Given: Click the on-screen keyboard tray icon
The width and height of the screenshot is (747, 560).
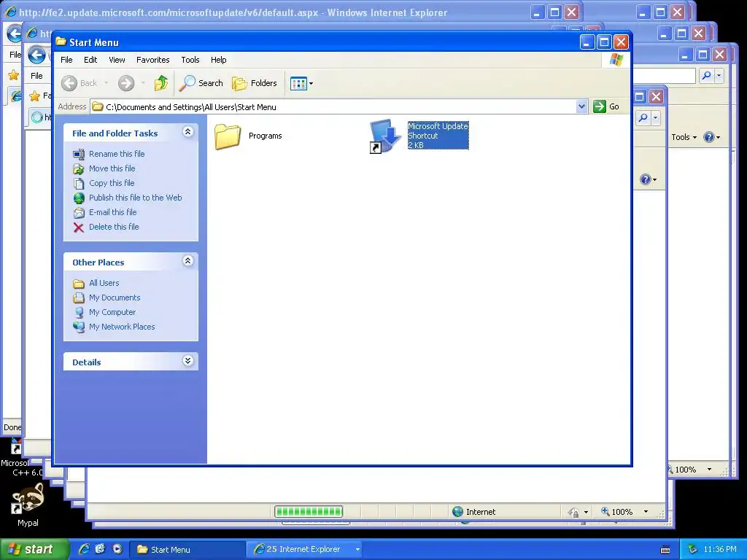Looking at the screenshot, I should point(665,550).
